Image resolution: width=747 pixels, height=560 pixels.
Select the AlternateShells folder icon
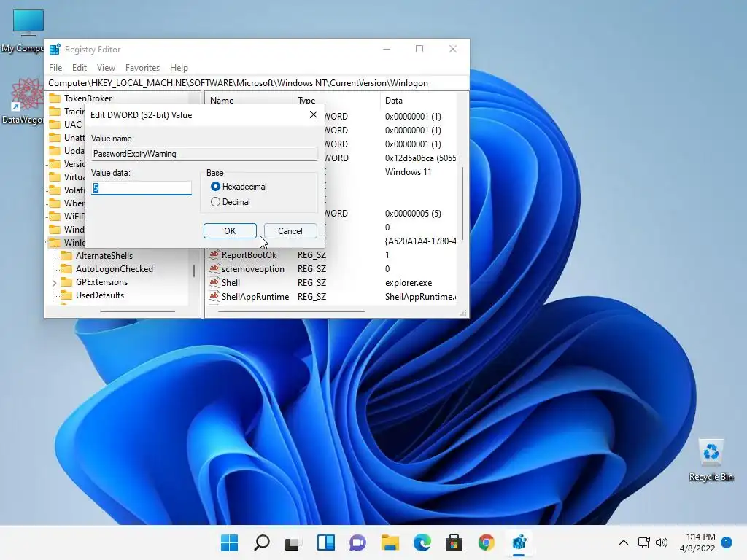pos(66,256)
